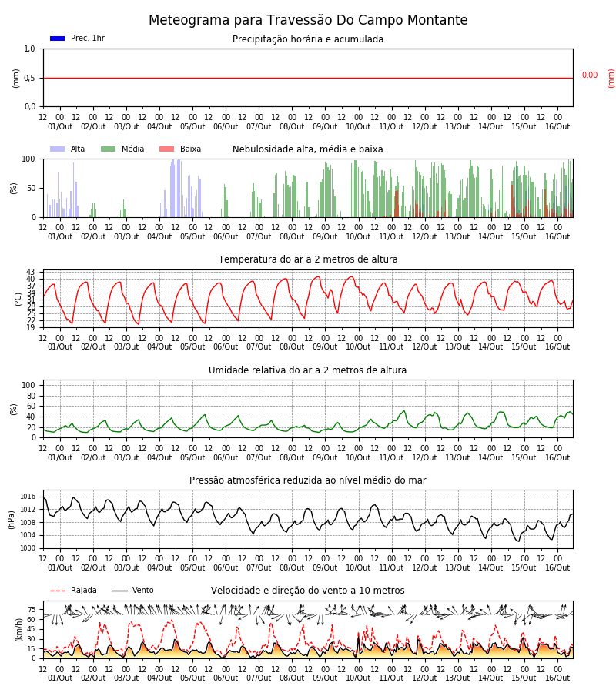Click the Pressão atmosférica reduzida chart title

point(308,480)
